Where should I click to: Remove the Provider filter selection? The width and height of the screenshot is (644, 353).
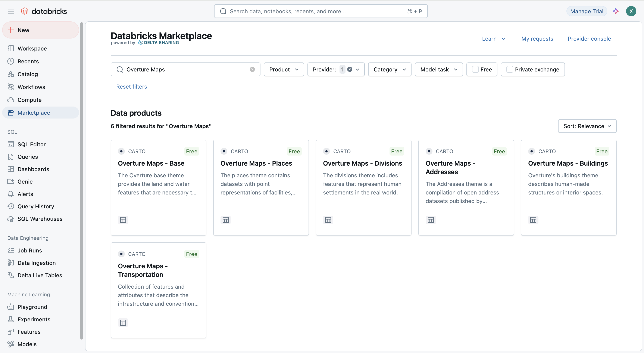point(350,69)
